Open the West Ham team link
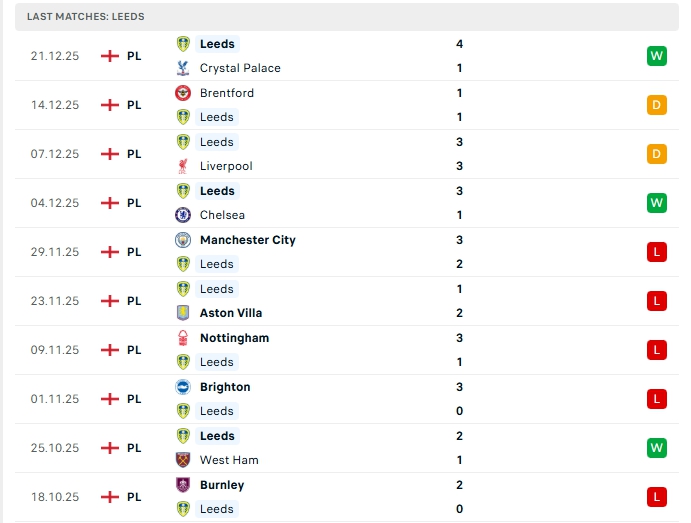 coord(229,460)
